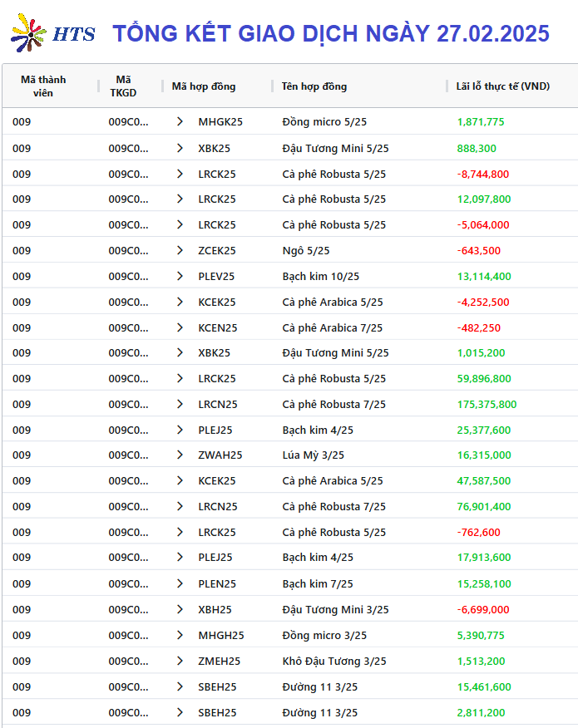Expand the ZCEK25 Ngô 5/25 row
Screen dimensions: 578x728
tap(180, 250)
